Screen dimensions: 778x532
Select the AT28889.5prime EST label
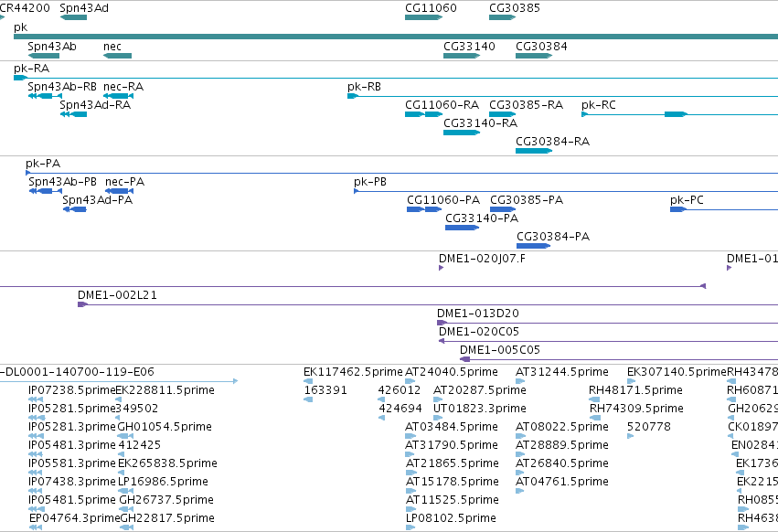[x=562, y=444]
